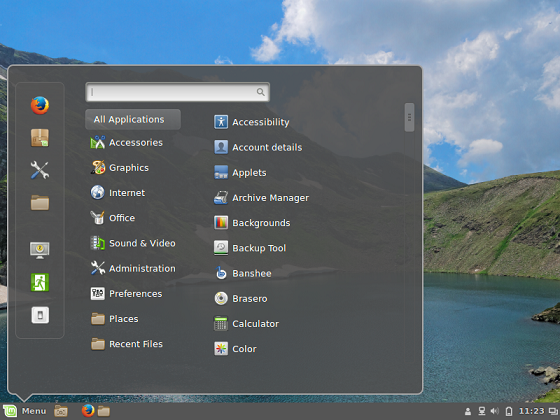
Task: Click the Lock Screen monitor icon
Action: pyautogui.click(x=40, y=250)
